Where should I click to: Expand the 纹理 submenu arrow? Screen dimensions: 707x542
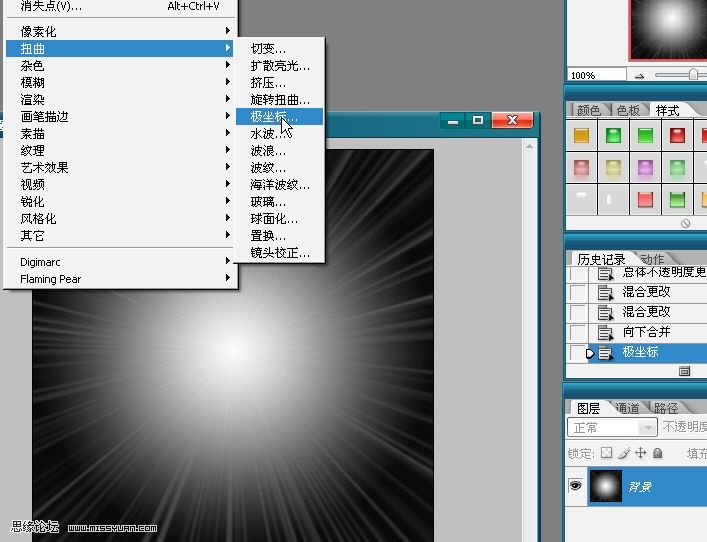tap(228, 150)
